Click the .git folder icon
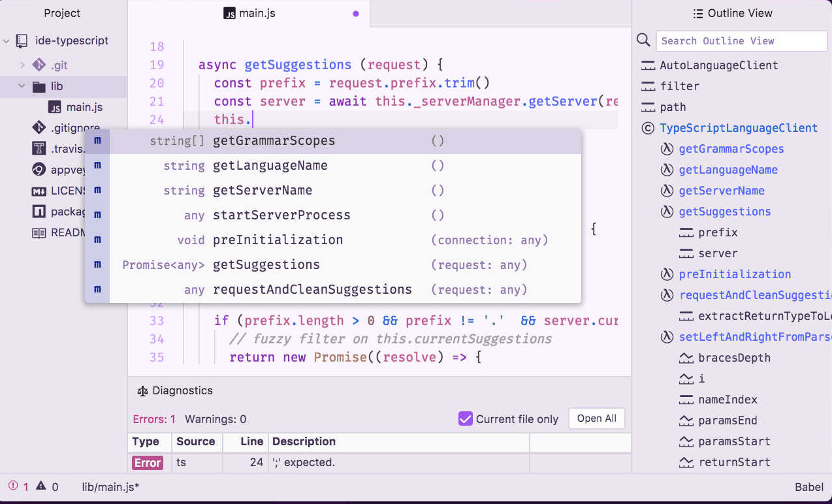832x504 pixels. pos(39,65)
